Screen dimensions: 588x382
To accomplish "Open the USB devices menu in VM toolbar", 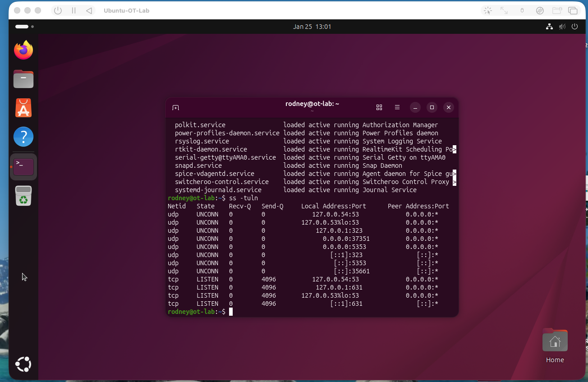I will (522, 10).
